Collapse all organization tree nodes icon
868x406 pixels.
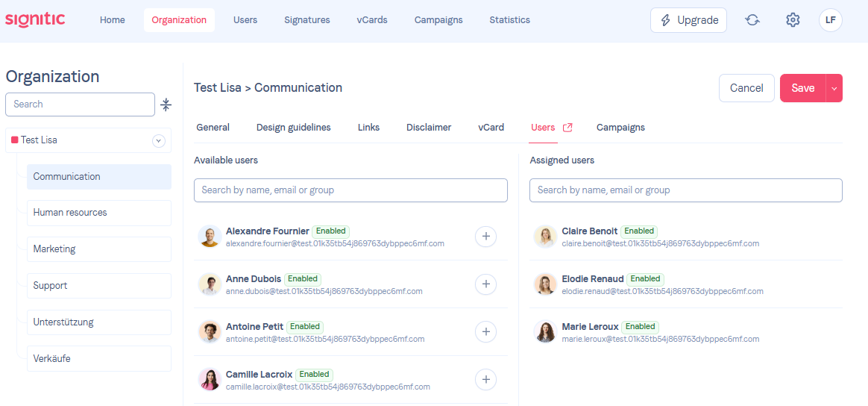[x=166, y=104]
